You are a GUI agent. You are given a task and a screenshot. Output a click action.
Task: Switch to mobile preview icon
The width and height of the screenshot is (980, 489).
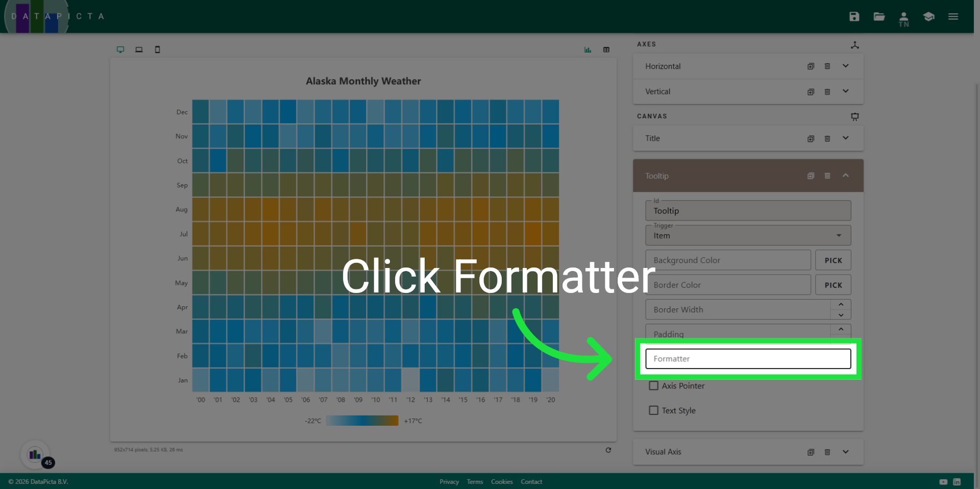(157, 50)
